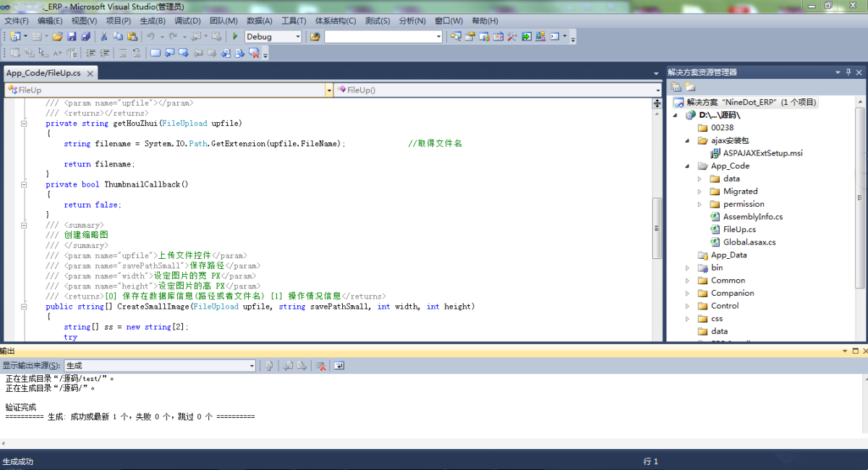
Task: Open the FileUp() member navigation dropdown
Action: click(658, 90)
